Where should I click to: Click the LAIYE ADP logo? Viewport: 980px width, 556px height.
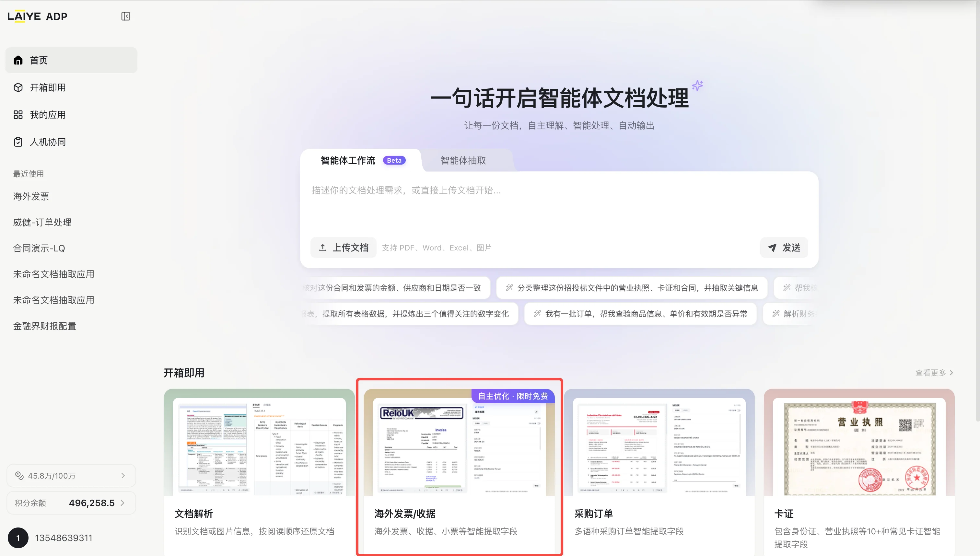pyautogui.click(x=37, y=16)
